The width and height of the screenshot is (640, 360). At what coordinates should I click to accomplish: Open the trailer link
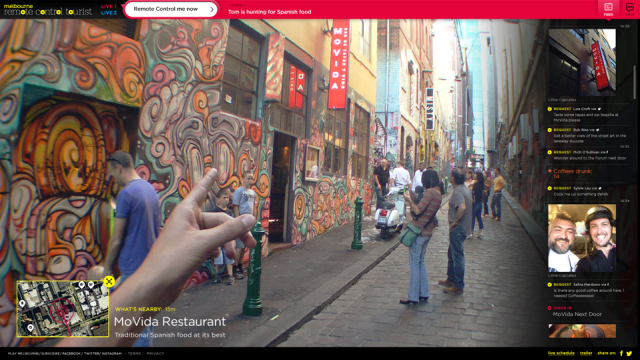[586, 353]
